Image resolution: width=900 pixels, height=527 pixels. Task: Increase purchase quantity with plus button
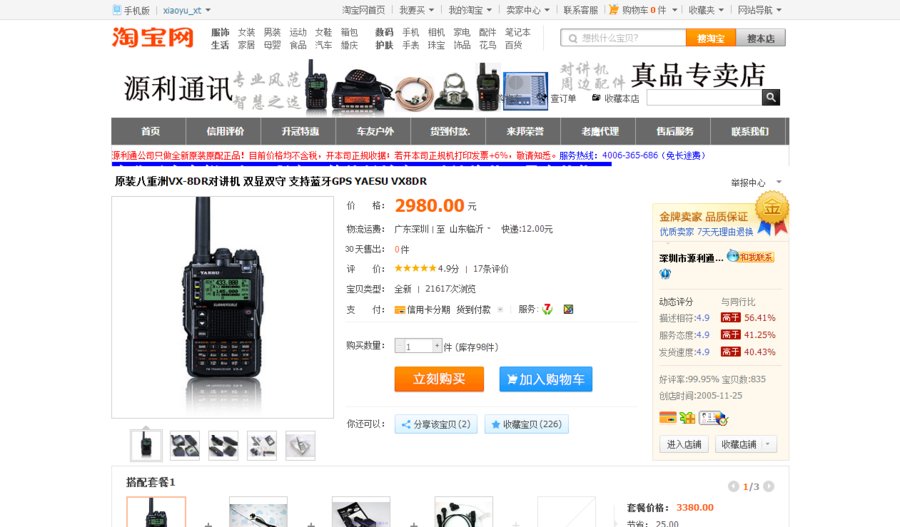point(437,346)
